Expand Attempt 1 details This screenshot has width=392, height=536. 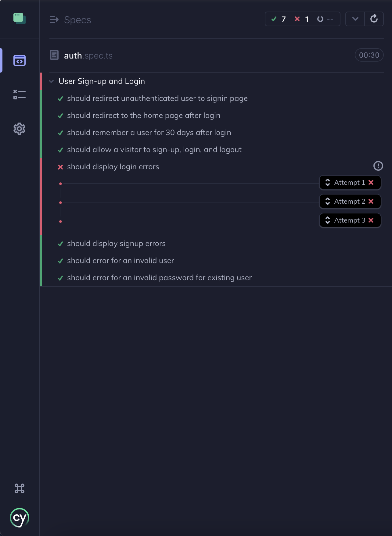[x=350, y=183]
